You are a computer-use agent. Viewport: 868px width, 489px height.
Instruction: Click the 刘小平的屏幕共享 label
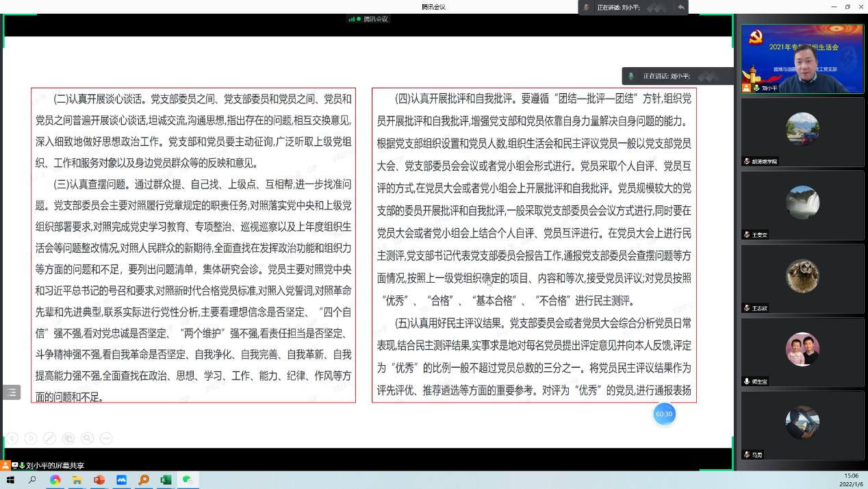click(x=60, y=466)
